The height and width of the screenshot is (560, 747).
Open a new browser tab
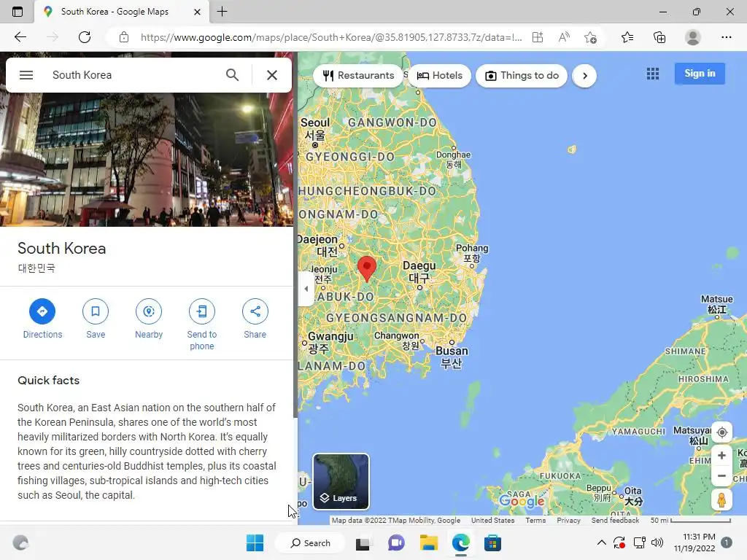tap(222, 12)
